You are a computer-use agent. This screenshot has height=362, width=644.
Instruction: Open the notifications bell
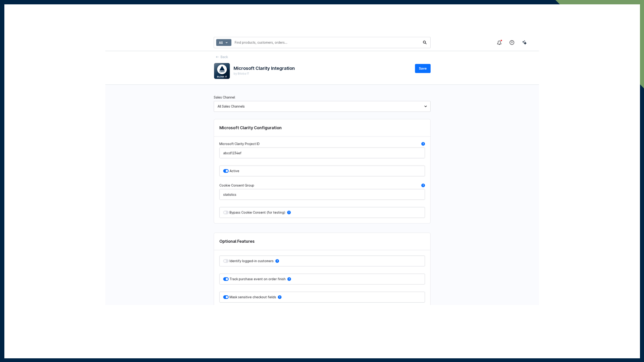(x=499, y=43)
